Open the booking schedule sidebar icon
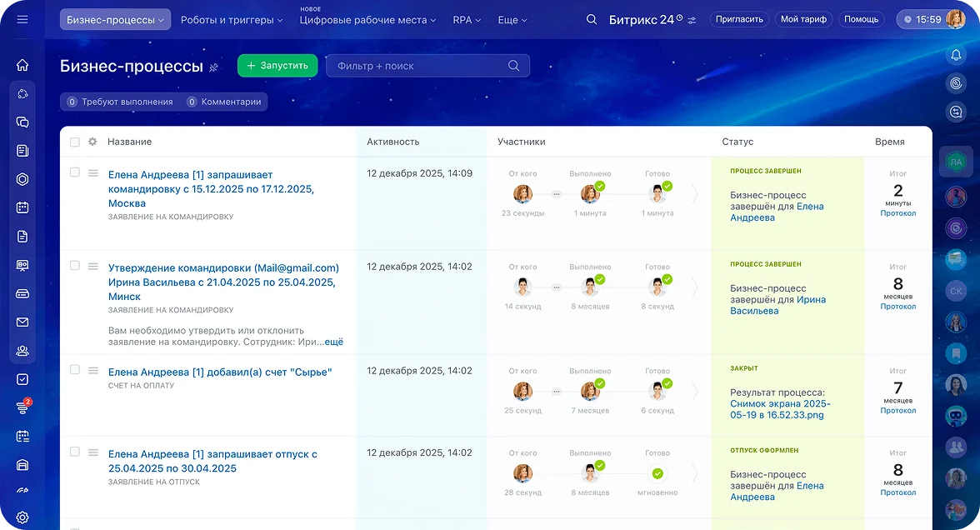This screenshot has width=980, height=530. [22, 437]
